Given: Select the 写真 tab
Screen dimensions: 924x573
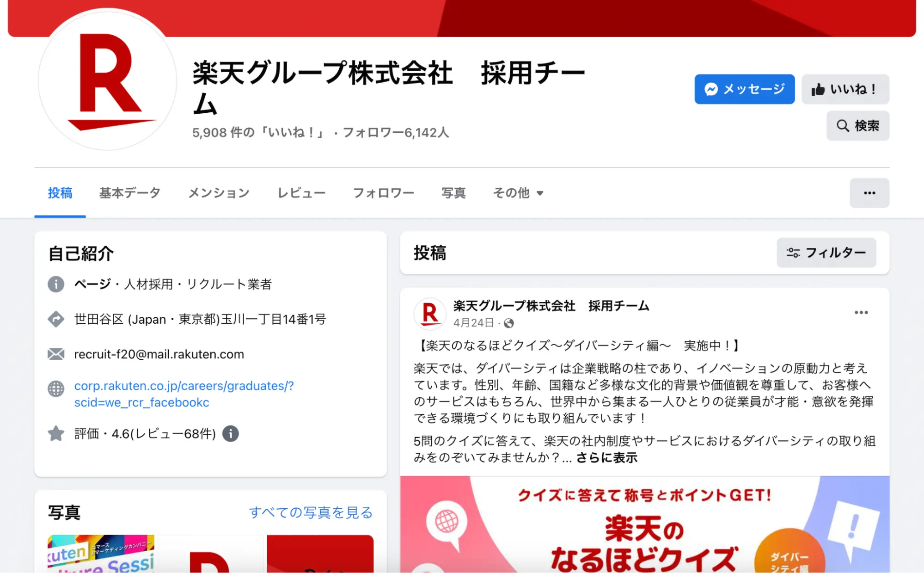Looking at the screenshot, I should (453, 193).
